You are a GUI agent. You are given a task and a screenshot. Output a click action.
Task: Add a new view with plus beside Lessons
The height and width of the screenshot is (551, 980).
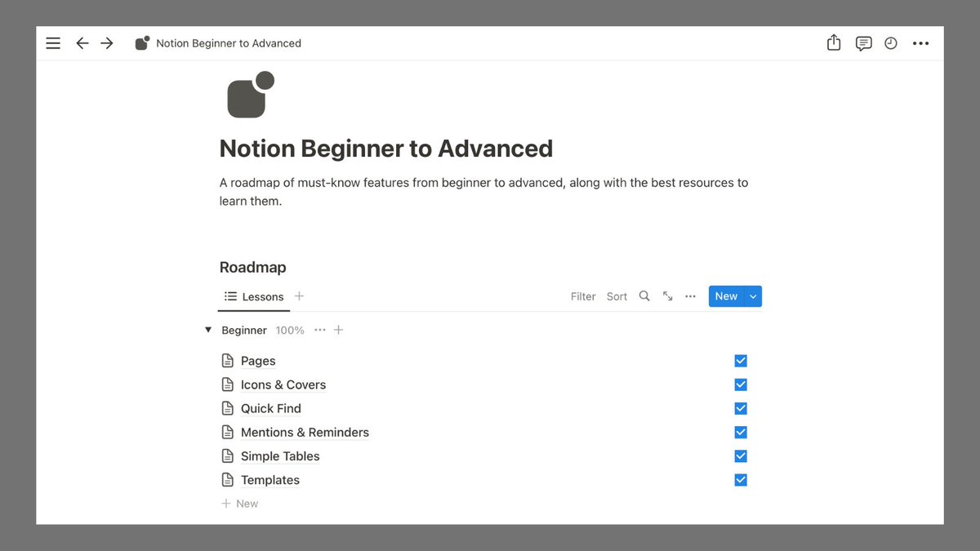299,296
